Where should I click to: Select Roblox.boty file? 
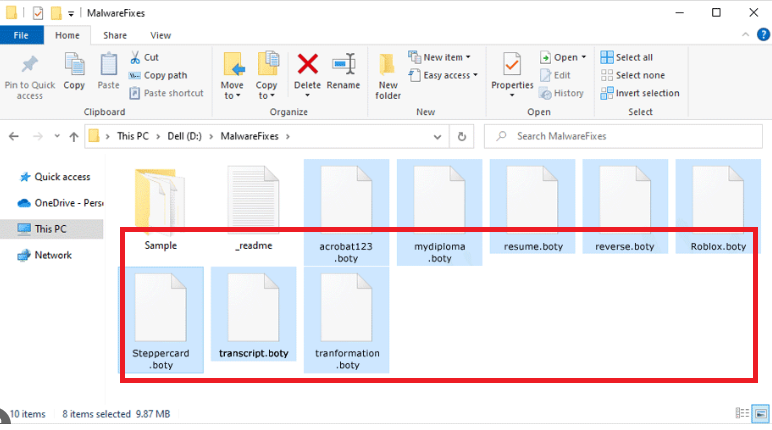pos(718,206)
